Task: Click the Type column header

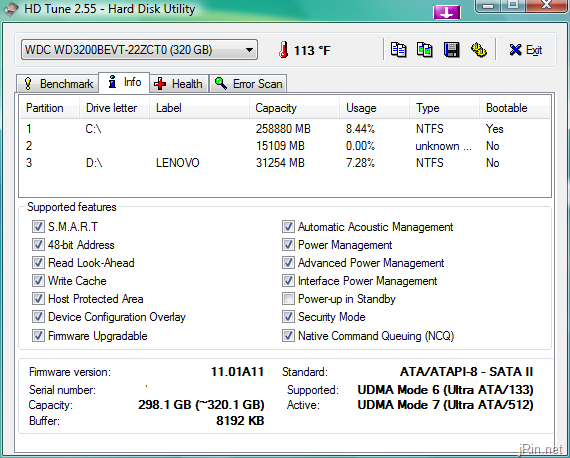Action: tap(445, 108)
